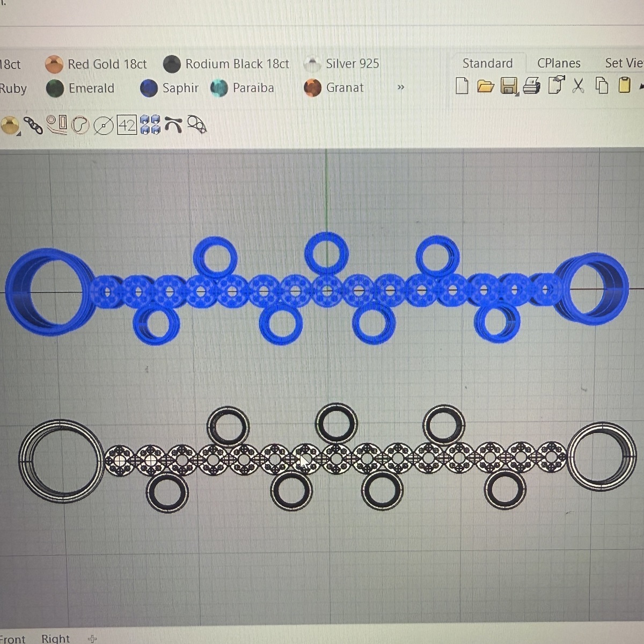Click the circle diameter gauge icon
This screenshot has width=644, height=644.
coord(103,126)
